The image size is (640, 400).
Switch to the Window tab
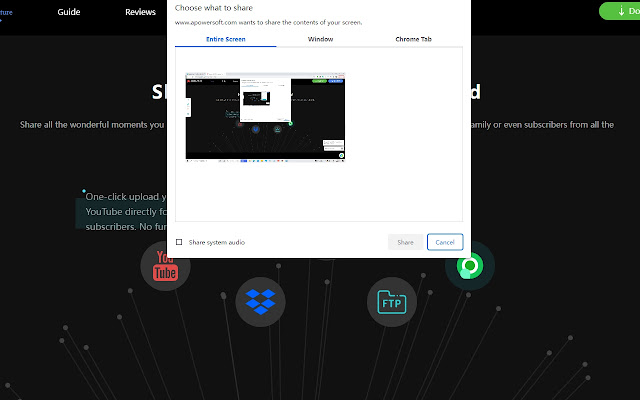click(x=320, y=39)
